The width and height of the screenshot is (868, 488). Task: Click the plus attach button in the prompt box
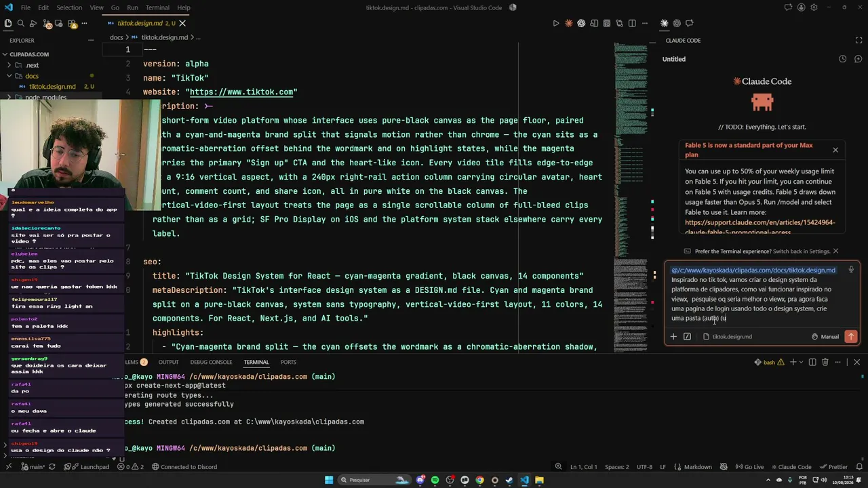point(673,336)
